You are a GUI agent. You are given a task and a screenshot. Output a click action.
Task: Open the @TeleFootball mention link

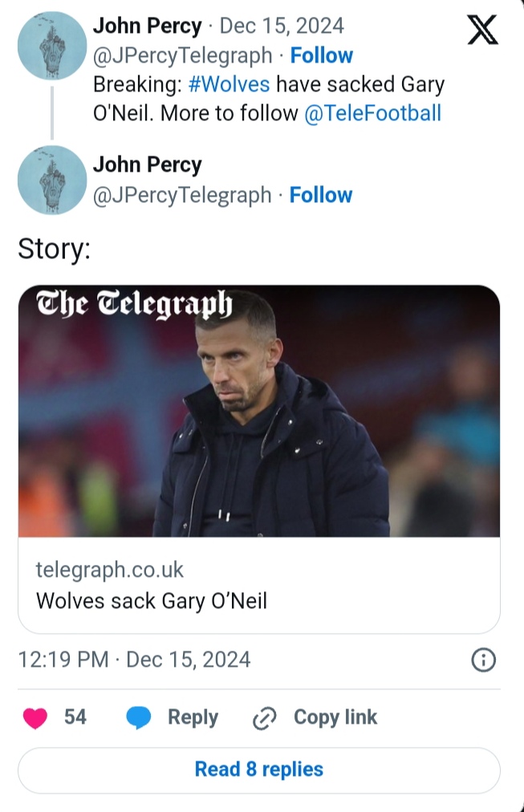pyautogui.click(x=372, y=113)
